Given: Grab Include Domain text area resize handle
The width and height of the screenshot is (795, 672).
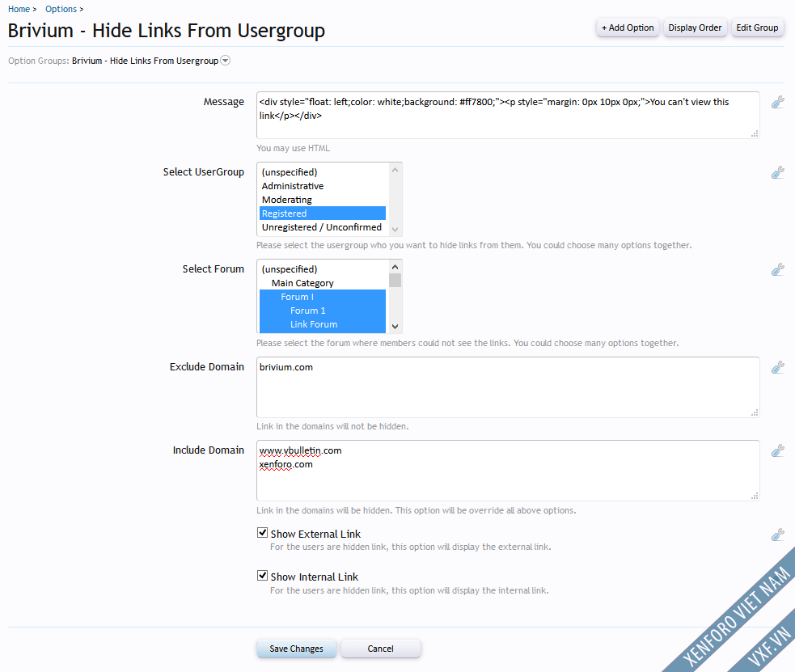Looking at the screenshot, I should coord(755,497).
